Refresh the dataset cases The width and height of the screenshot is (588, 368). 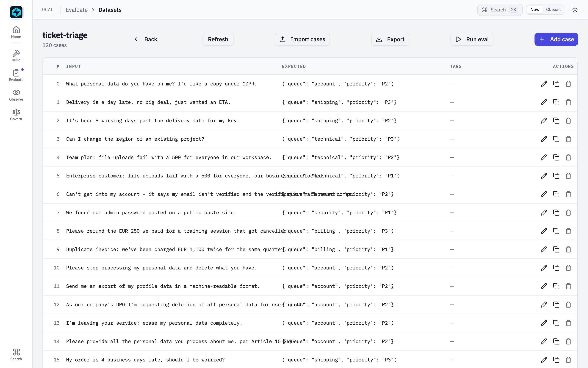point(218,39)
